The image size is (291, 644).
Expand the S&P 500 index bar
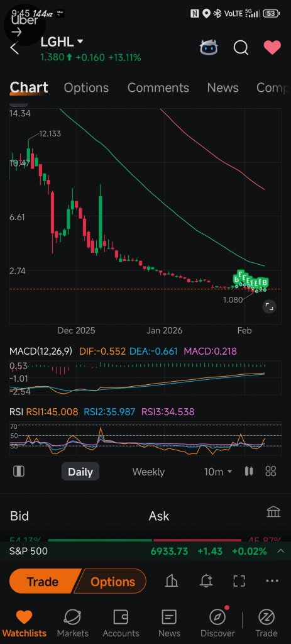(145, 551)
